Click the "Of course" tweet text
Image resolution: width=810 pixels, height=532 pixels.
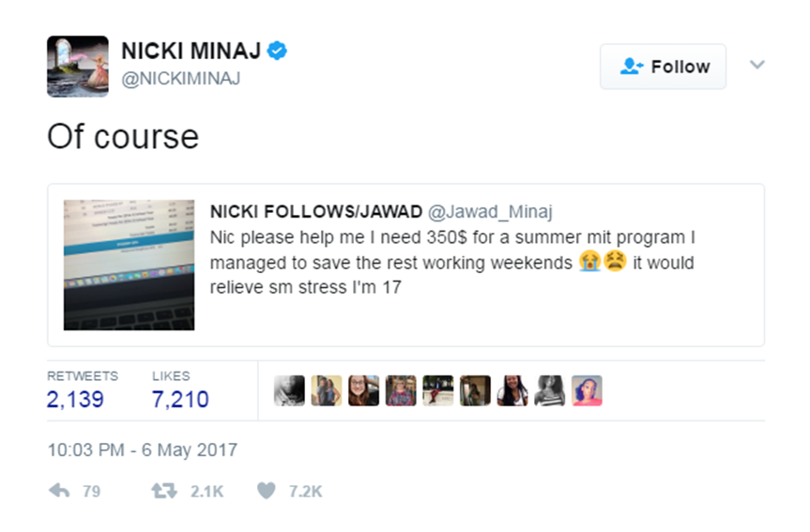coord(123,137)
